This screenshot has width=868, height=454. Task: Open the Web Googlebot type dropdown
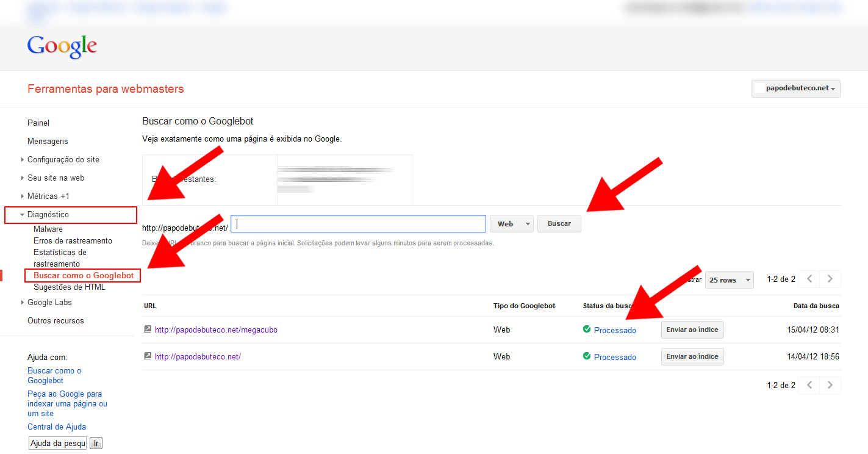(x=511, y=223)
